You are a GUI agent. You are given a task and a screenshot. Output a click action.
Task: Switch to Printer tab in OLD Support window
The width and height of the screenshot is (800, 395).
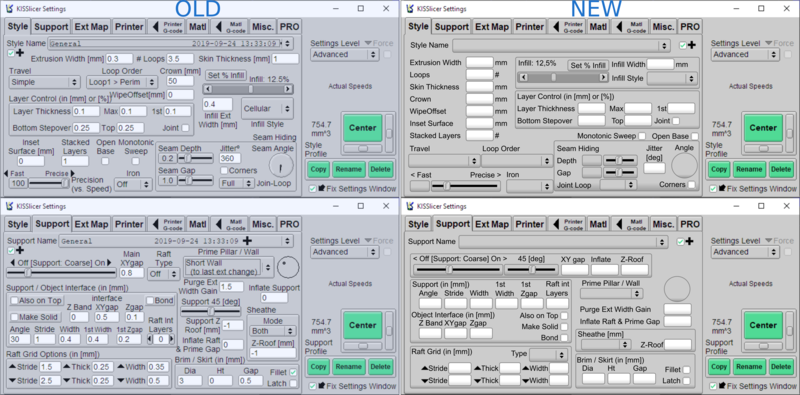pos(129,224)
